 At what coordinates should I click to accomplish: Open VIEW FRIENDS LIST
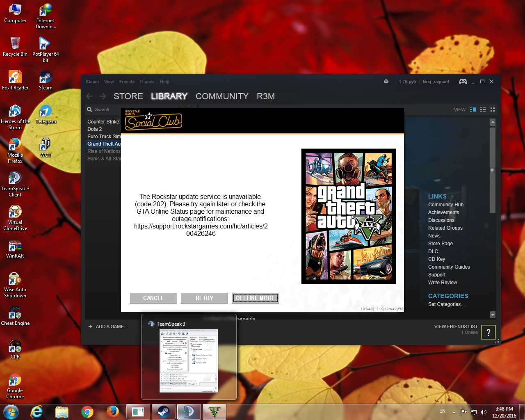pyautogui.click(x=456, y=326)
